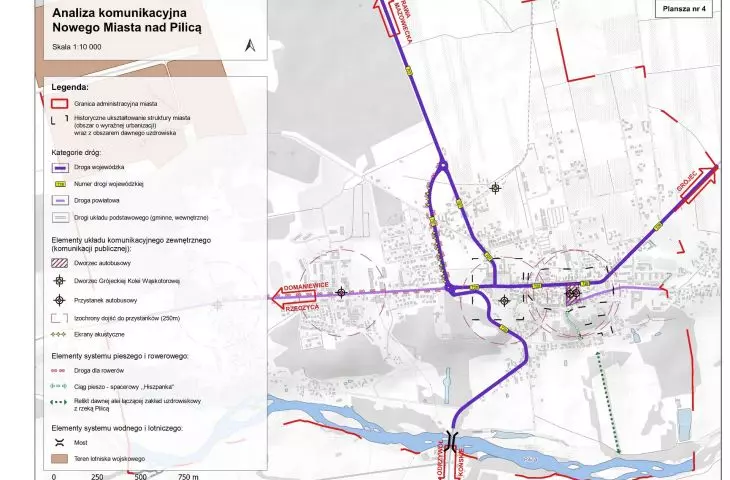Click the Teren lotniska wojskowego label
This screenshot has width=730, height=480.
[x=109, y=459]
